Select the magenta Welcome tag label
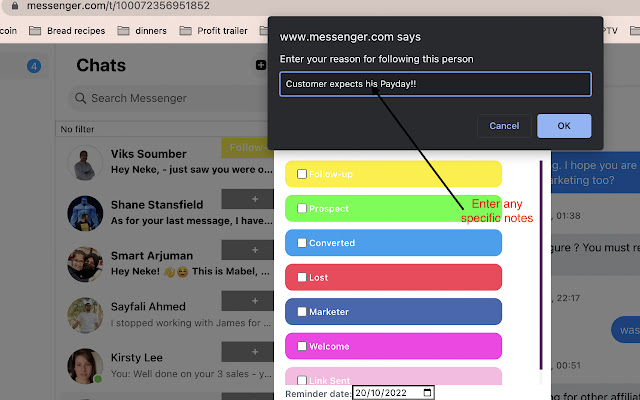The image size is (640, 400). pos(393,346)
